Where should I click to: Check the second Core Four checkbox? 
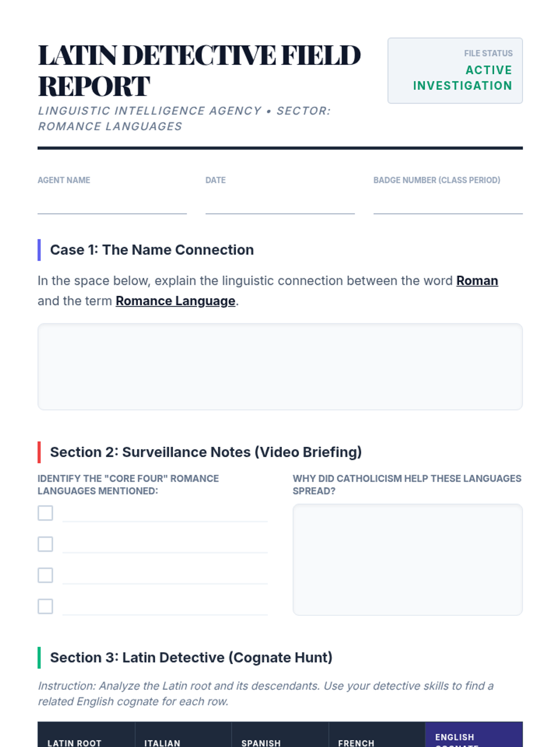[x=45, y=544]
